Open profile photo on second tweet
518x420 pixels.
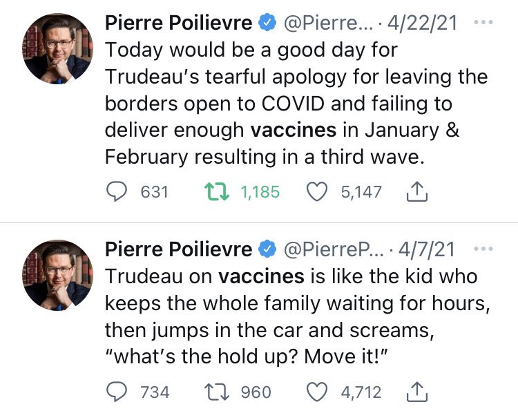(x=57, y=275)
